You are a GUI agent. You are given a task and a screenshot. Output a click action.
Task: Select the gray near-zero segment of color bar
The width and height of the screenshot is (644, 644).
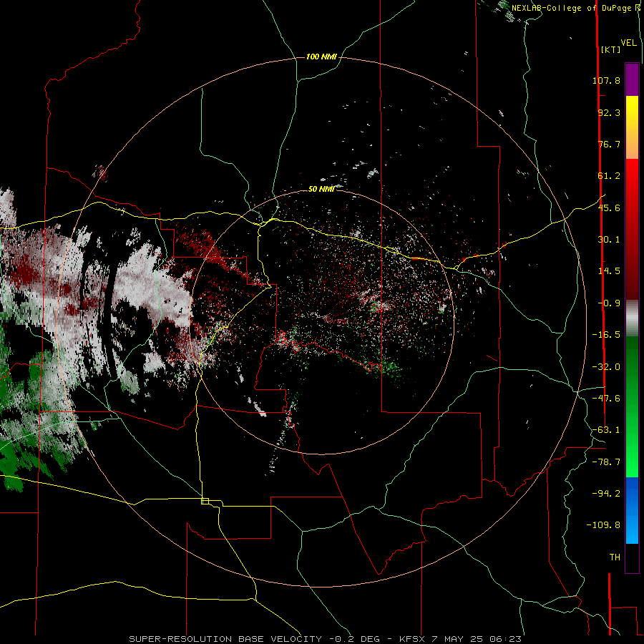pyautogui.click(x=632, y=318)
